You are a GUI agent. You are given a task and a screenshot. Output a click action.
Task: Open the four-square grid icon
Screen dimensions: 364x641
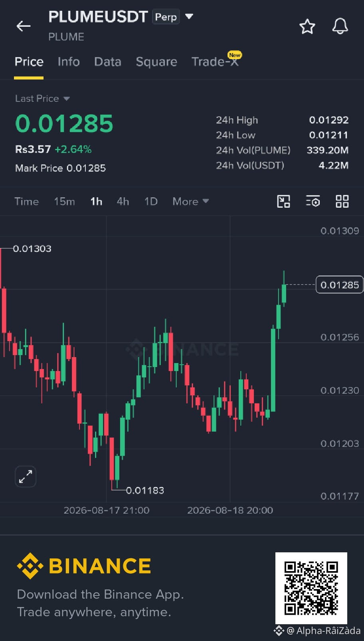coord(342,201)
